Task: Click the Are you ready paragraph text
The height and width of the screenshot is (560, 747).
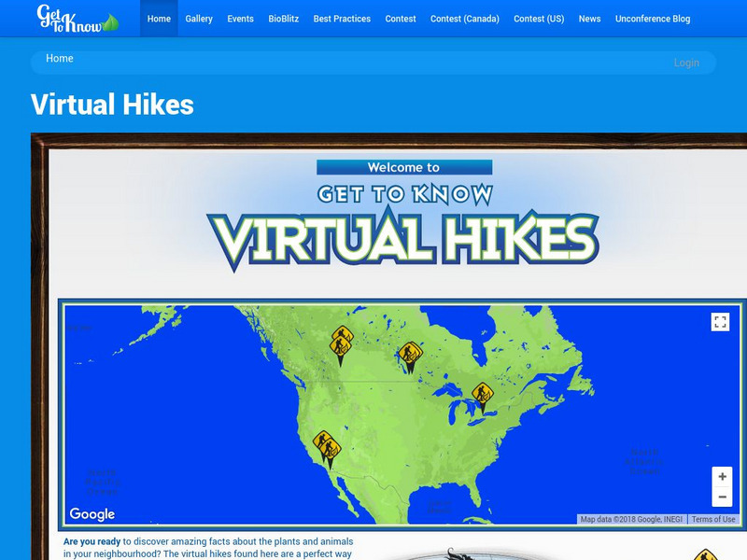Action: click(x=208, y=548)
